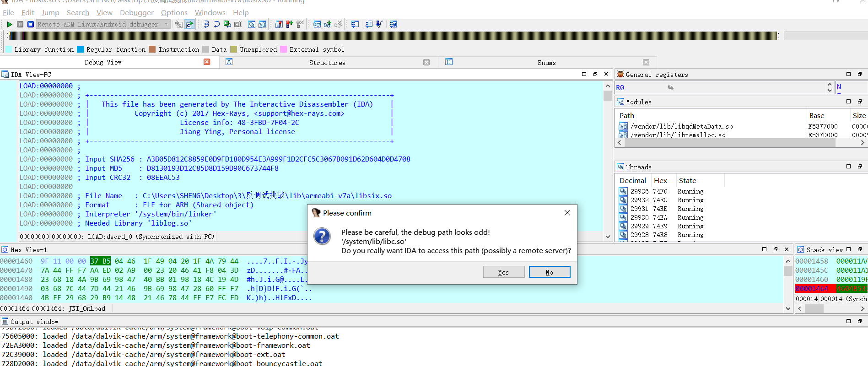Open the Options menu
Screen dimensions: 868x367
(174, 12)
